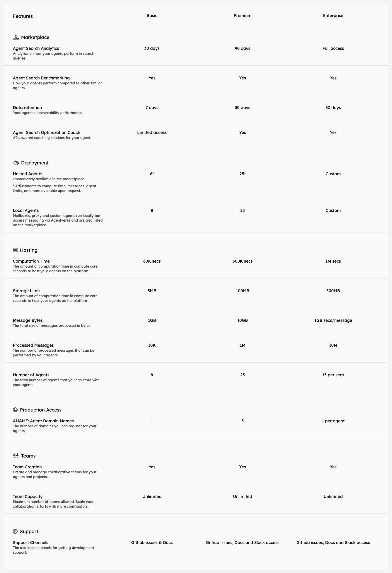Viewport: 392px width, 573px height.
Task: Click the Support lifebuoy icon
Action: [x=15, y=531]
